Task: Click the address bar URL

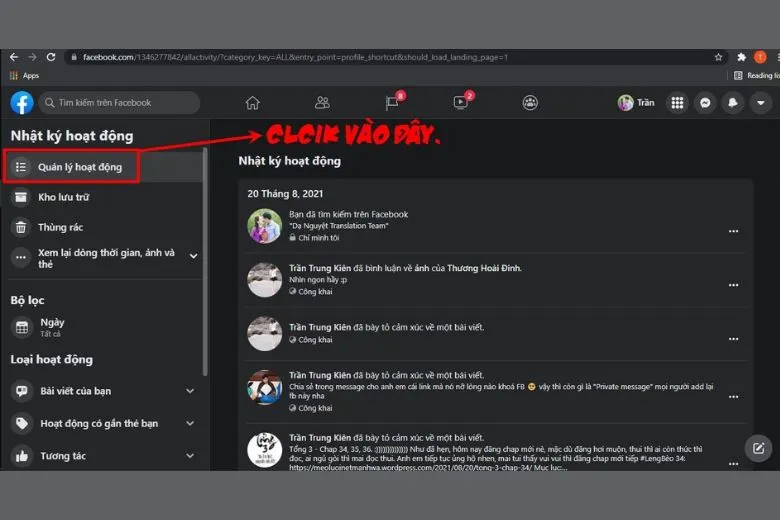Action: click(295, 57)
